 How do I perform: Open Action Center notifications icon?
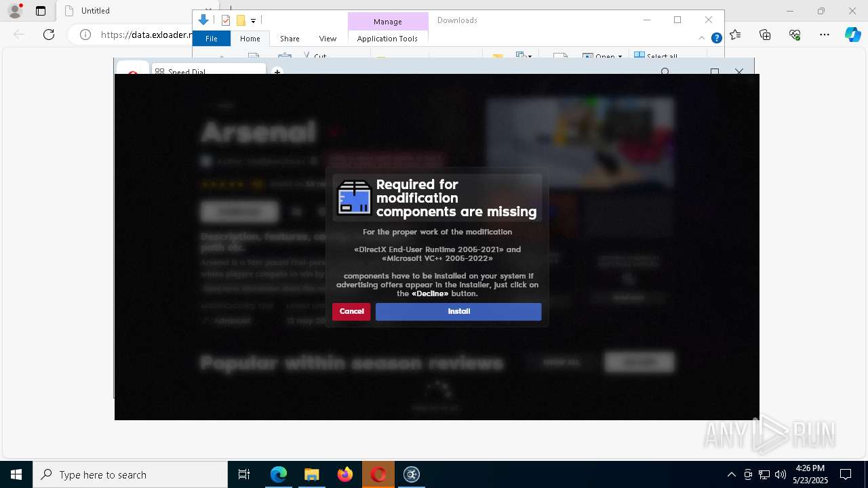coord(846,474)
